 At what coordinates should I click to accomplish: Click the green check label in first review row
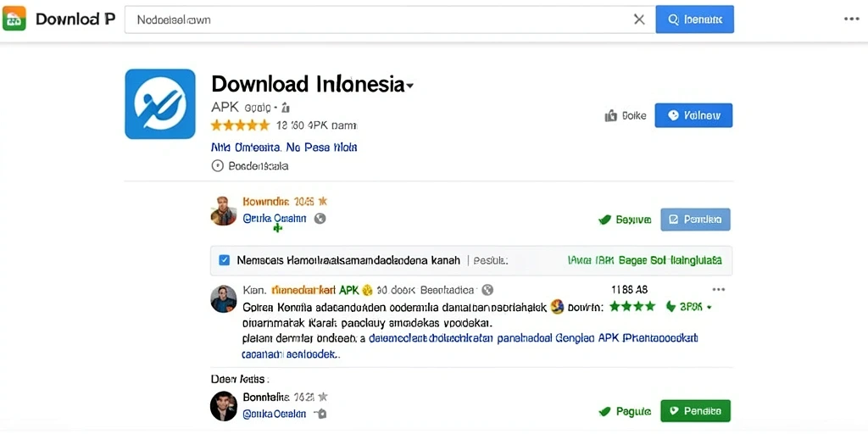tap(625, 220)
